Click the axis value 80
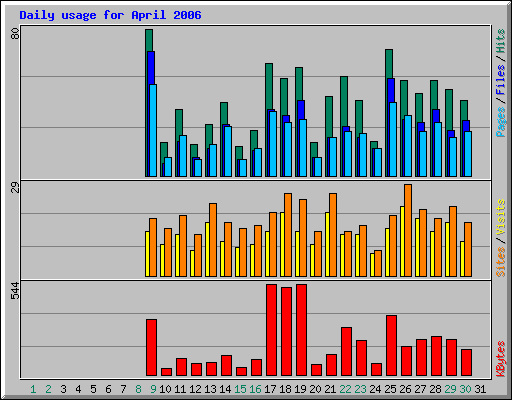 pos(15,34)
